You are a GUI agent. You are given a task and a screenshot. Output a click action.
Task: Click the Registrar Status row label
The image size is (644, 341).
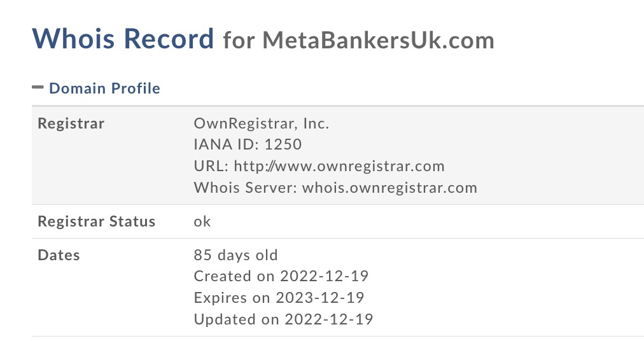tap(97, 221)
